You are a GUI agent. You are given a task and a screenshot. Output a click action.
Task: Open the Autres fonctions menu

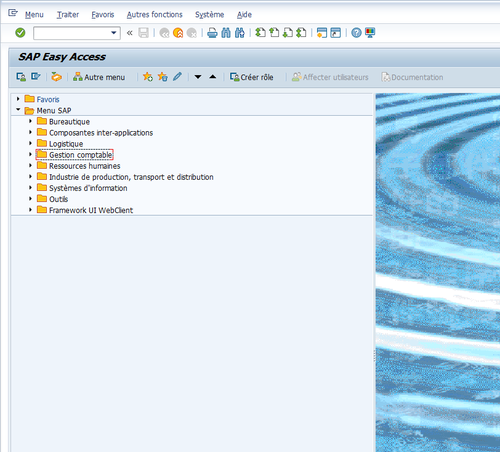point(155,15)
